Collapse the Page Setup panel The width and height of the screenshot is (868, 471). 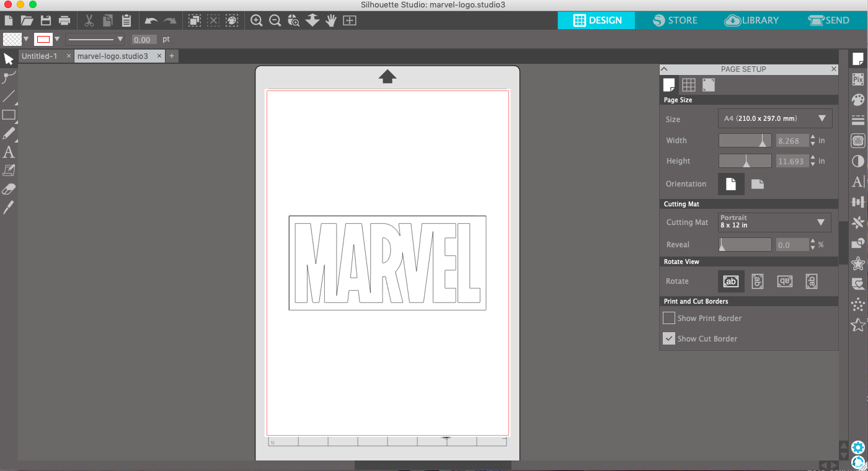(x=664, y=69)
